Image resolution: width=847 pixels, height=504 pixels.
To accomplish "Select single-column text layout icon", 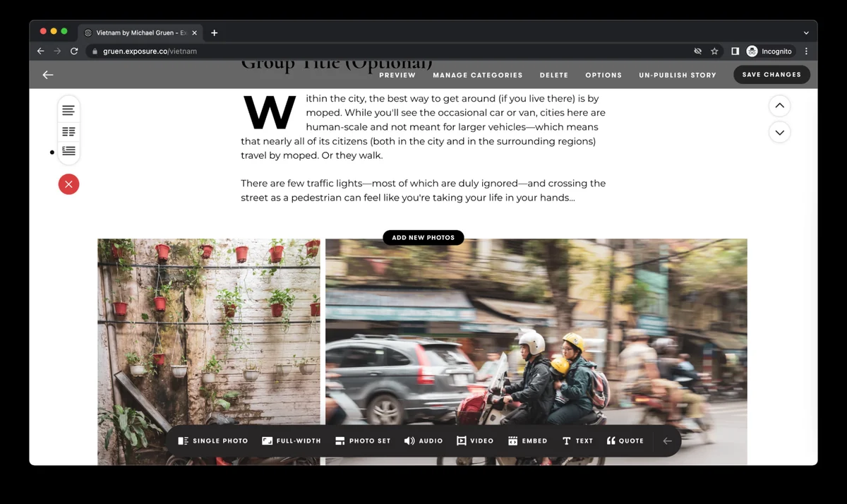I will click(68, 111).
